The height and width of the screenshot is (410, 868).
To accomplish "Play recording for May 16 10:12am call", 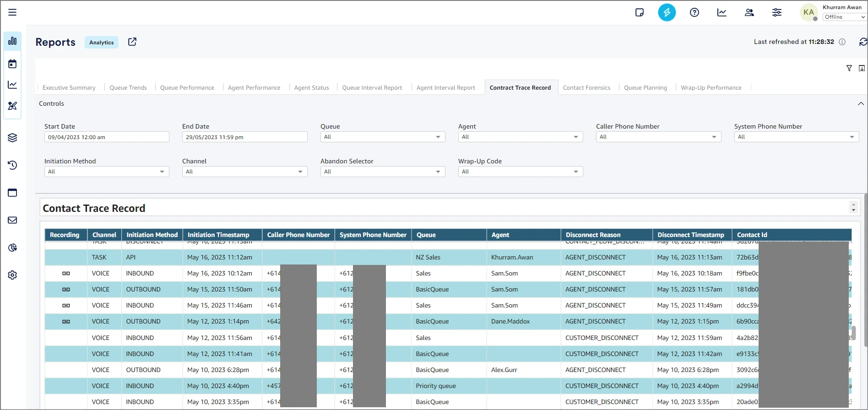I will 66,274.
